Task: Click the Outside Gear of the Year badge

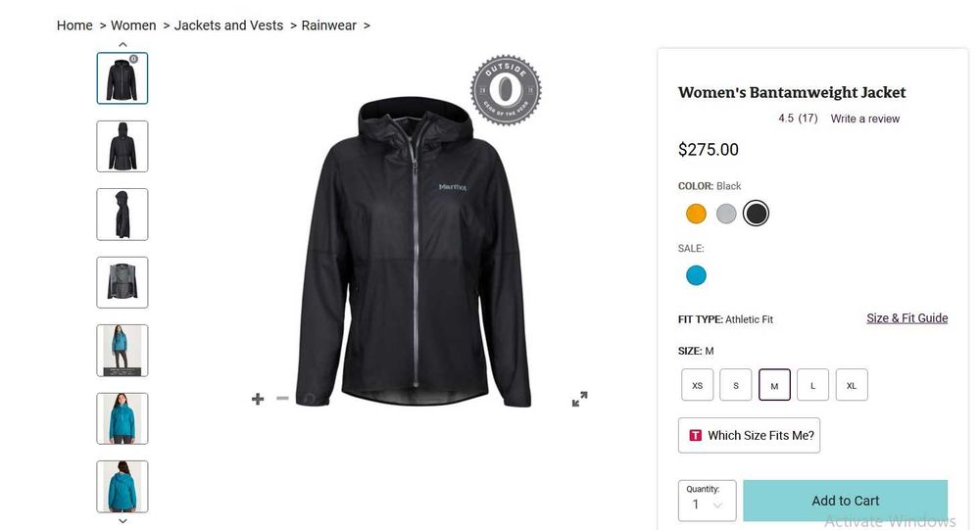Action: pos(506,90)
